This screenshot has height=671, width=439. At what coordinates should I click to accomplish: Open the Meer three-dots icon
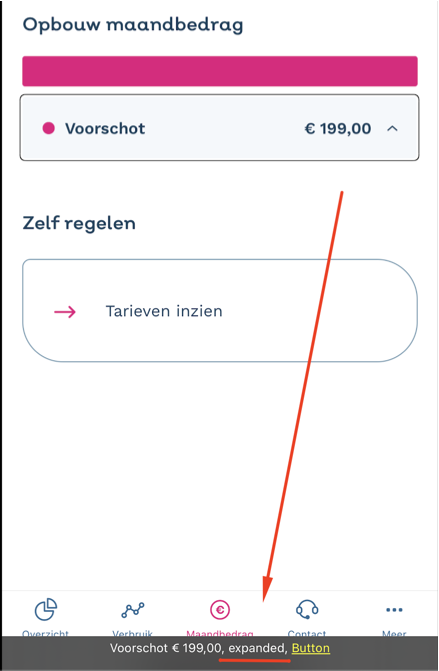394,610
